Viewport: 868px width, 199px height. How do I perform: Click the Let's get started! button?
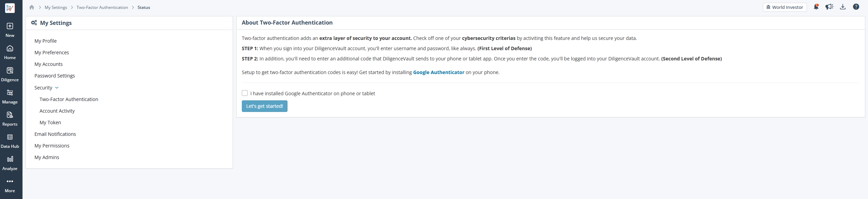(x=265, y=106)
